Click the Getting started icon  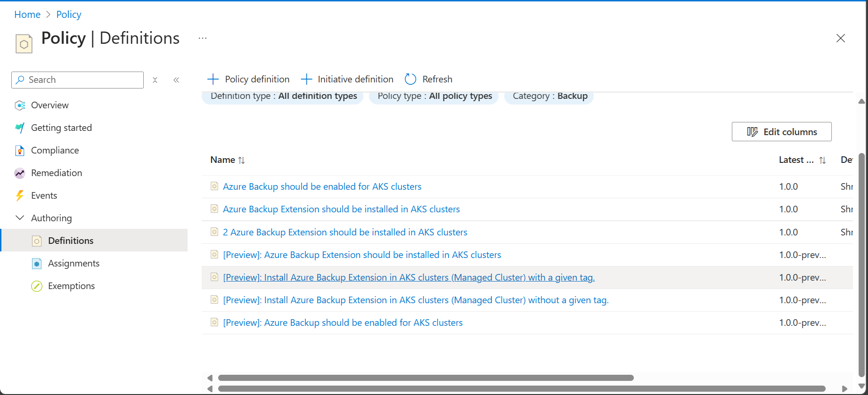20,128
